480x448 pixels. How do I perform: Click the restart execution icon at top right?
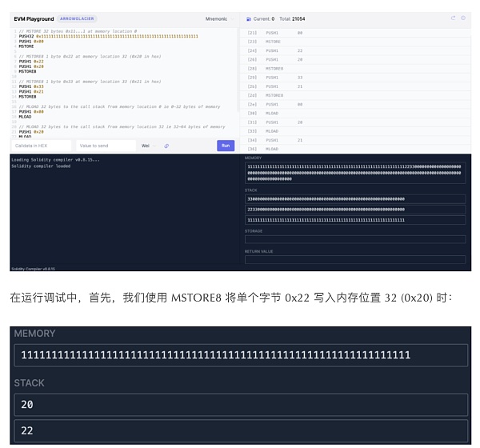[x=453, y=18]
